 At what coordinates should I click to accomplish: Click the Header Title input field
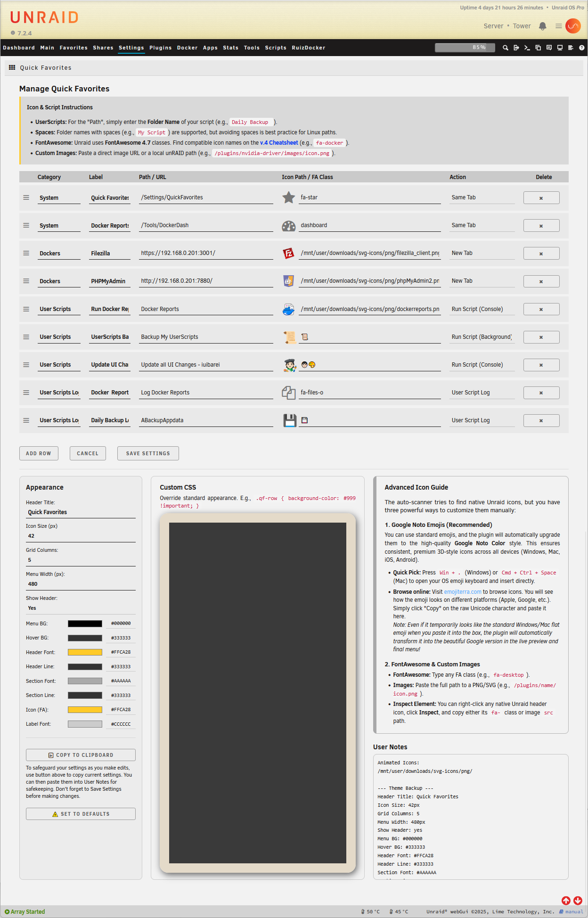pos(81,512)
